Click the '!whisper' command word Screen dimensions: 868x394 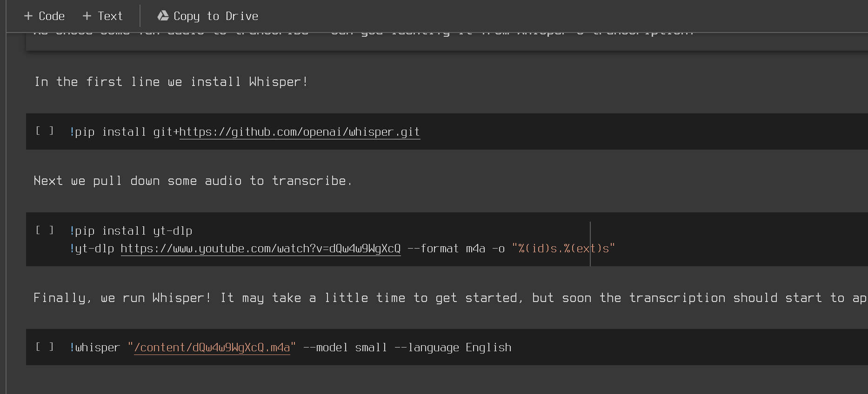95,348
